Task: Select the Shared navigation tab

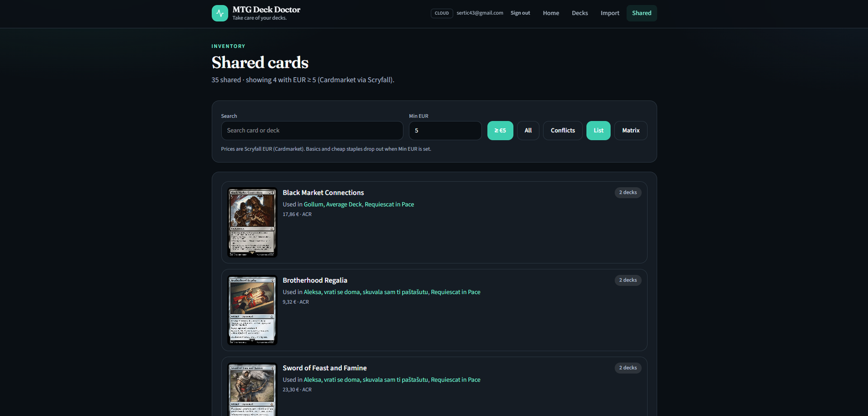Action: coord(642,13)
